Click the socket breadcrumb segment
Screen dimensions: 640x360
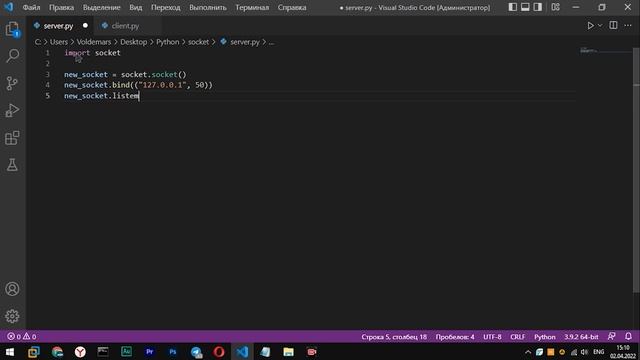198,42
